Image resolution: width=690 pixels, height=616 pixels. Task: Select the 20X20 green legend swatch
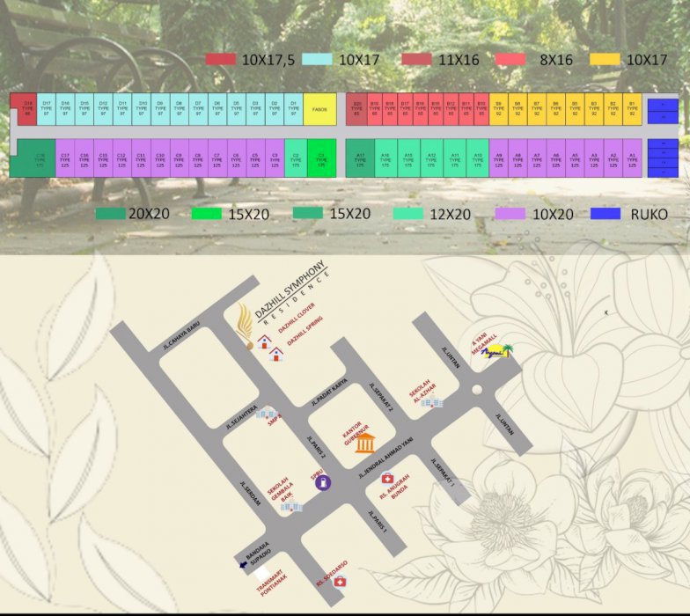pyautogui.click(x=110, y=214)
